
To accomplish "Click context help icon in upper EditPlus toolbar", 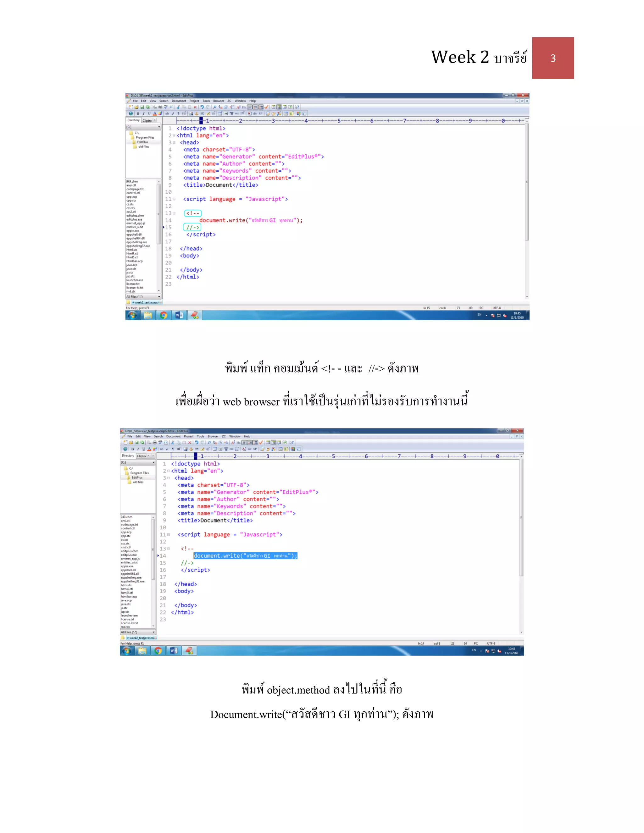I will coord(297,107).
